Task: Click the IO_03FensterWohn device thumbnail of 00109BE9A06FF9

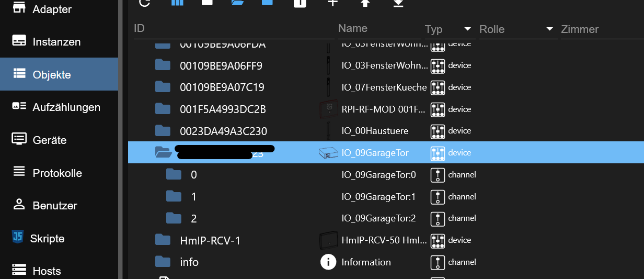Action: pos(328,65)
